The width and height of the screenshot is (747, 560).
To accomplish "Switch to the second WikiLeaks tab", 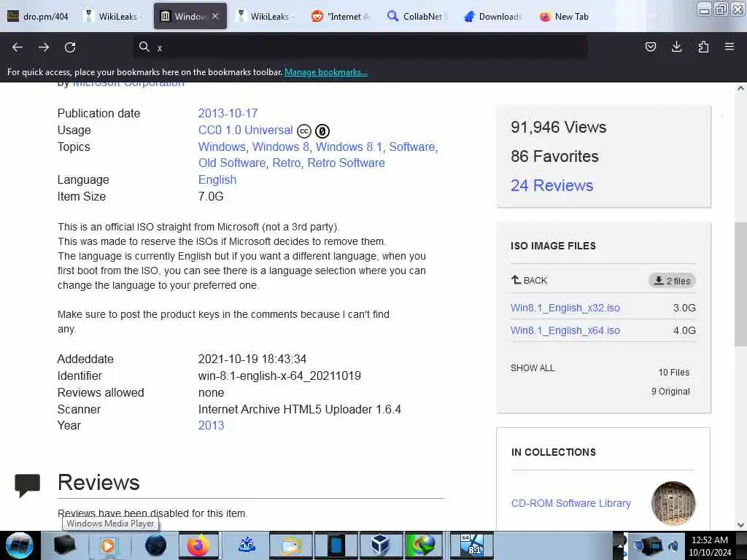I will tap(266, 16).
